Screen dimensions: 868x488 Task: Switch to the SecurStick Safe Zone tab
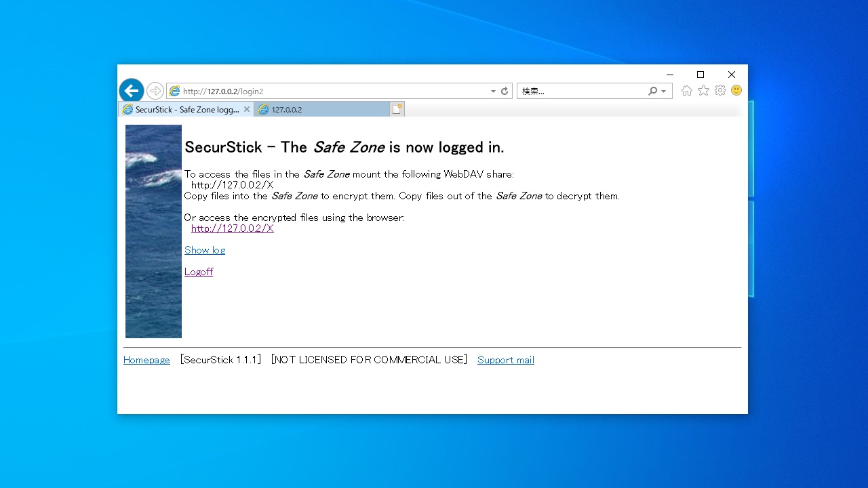pos(186,109)
